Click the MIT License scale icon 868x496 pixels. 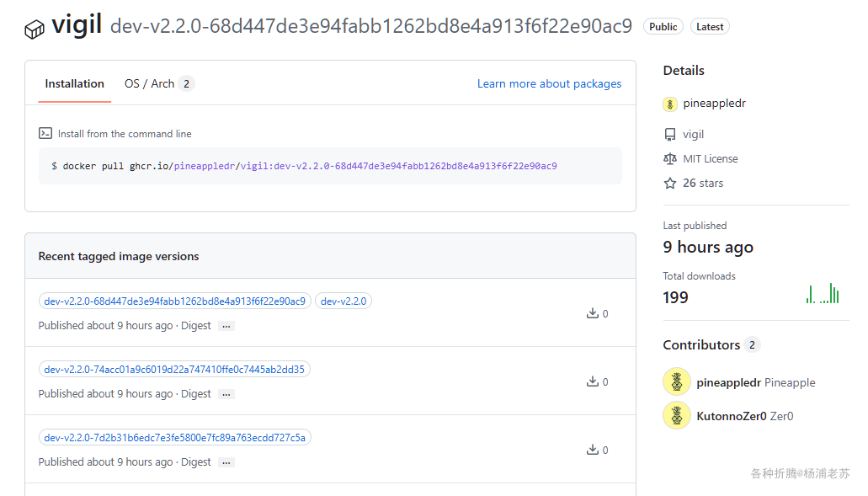[670, 158]
